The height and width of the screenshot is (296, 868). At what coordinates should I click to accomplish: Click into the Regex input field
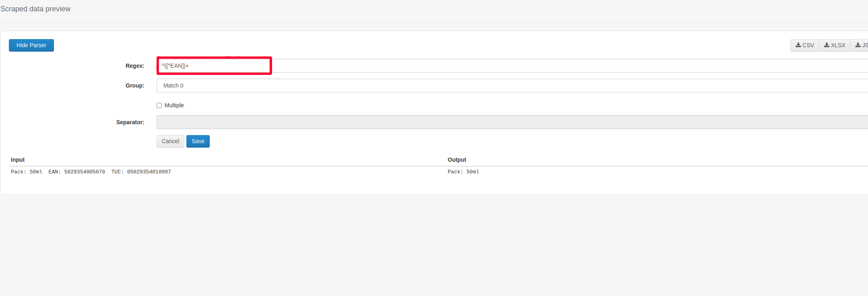(x=511, y=66)
